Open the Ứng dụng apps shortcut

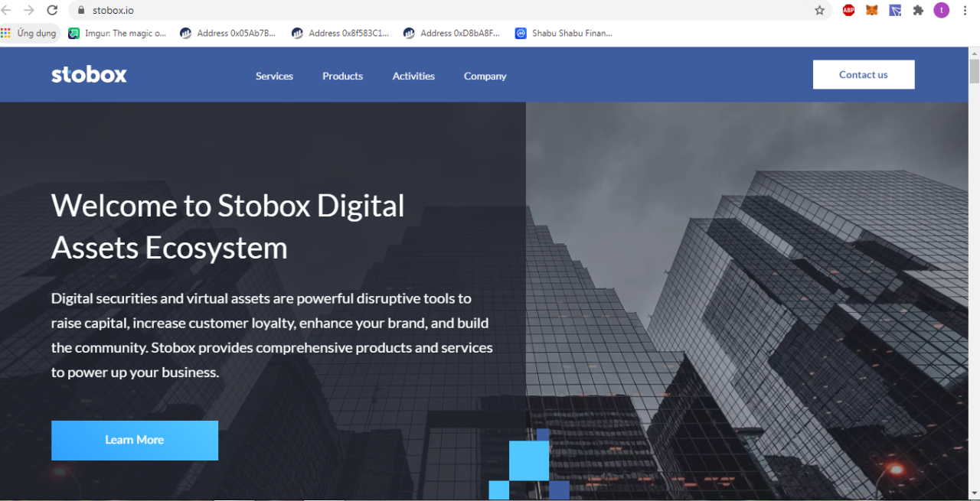[30, 33]
